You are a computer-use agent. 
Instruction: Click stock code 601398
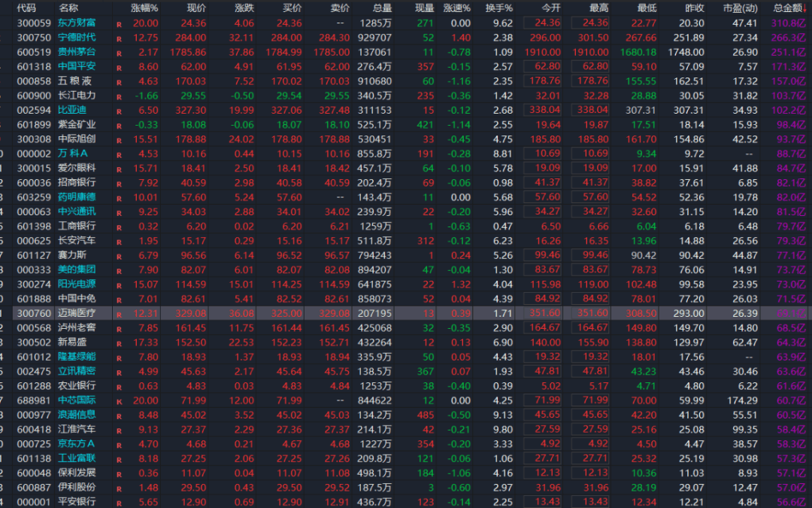[x=34, y=226]
